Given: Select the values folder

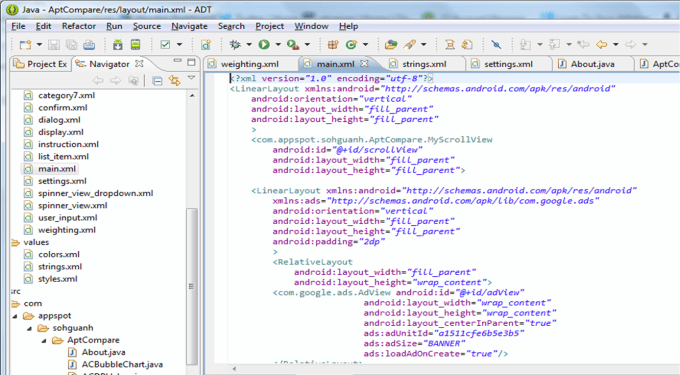Looking at the screenshot, I should [36, 242].
